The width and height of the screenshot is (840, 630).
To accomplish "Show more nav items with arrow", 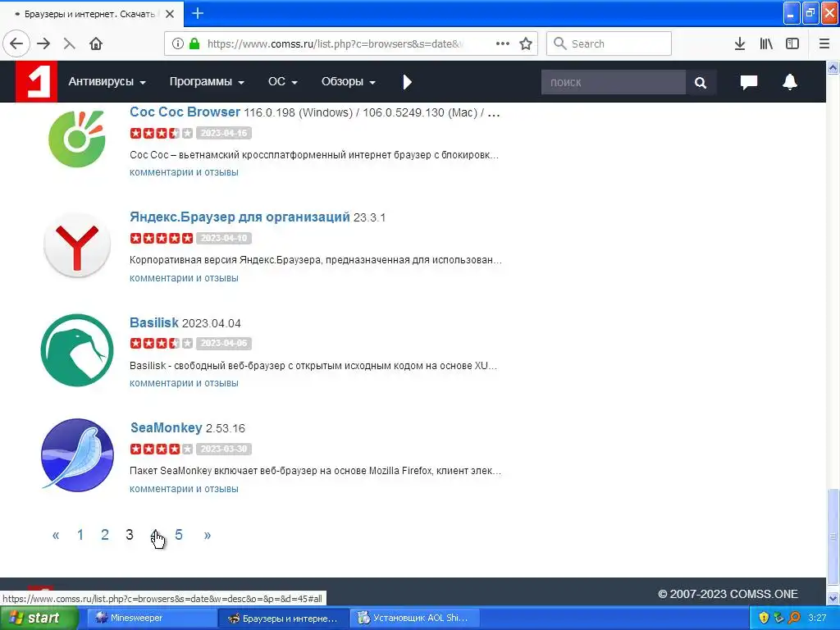I will point(407,82).
